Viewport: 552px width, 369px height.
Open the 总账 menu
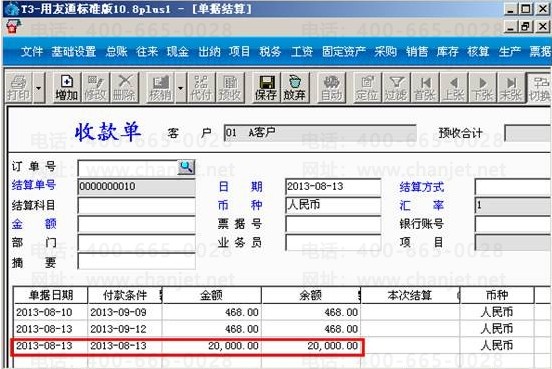tap(117, 52)
